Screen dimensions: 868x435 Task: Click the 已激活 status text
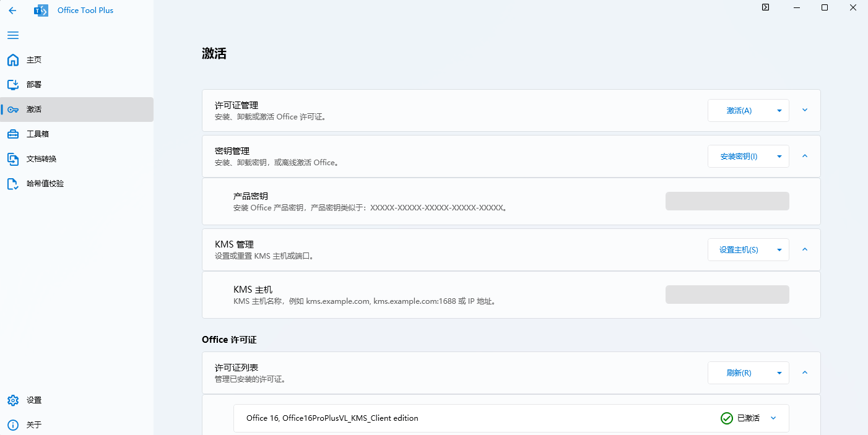coord(749,418)
